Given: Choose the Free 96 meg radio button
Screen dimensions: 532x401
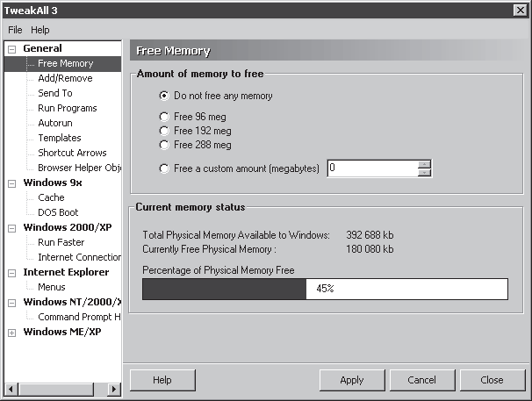Looking at the screenshot, I should [164, 117].
